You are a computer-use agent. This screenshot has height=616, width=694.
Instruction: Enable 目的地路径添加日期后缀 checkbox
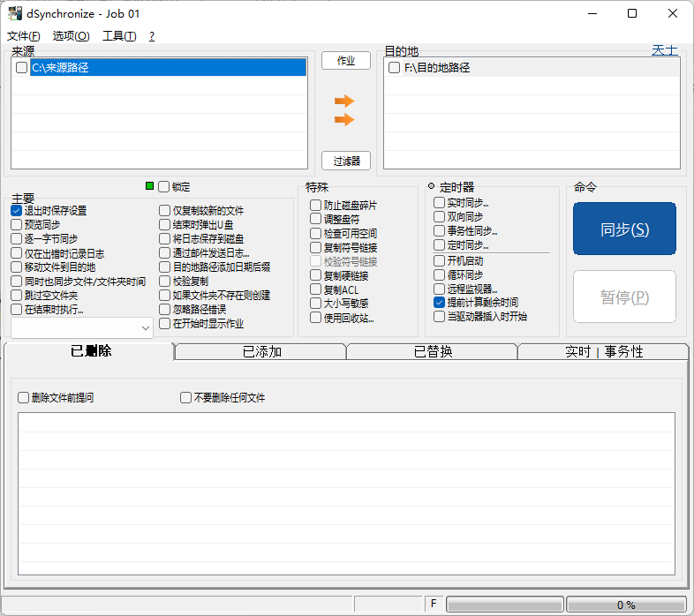point(164,267)
